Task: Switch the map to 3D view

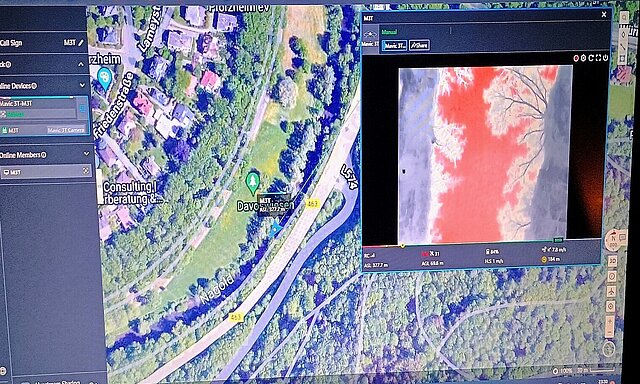Action: 612,262
